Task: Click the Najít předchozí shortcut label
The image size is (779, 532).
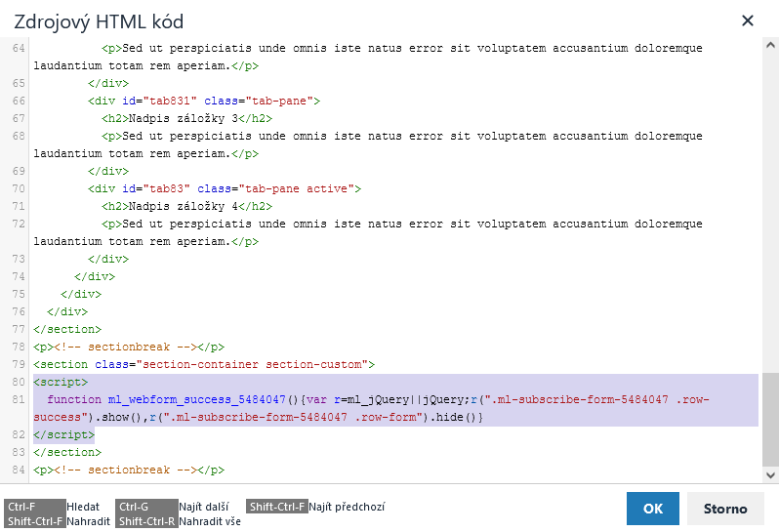Action: [x=347, y=507]
